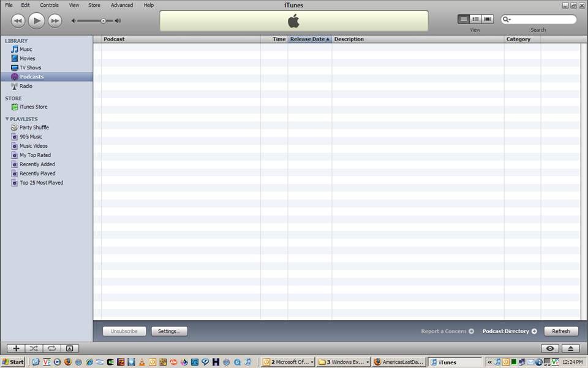This screenshot has height=368, width=588.
Task: Launch Internet Explorer from Quick Launch
Action: click(89, 362)
